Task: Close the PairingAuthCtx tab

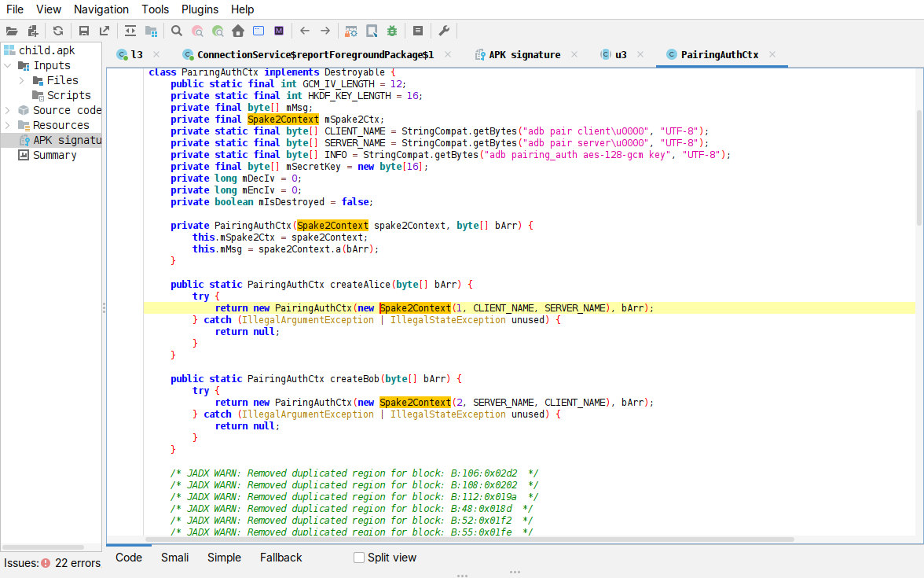Action: coord(772,54)
